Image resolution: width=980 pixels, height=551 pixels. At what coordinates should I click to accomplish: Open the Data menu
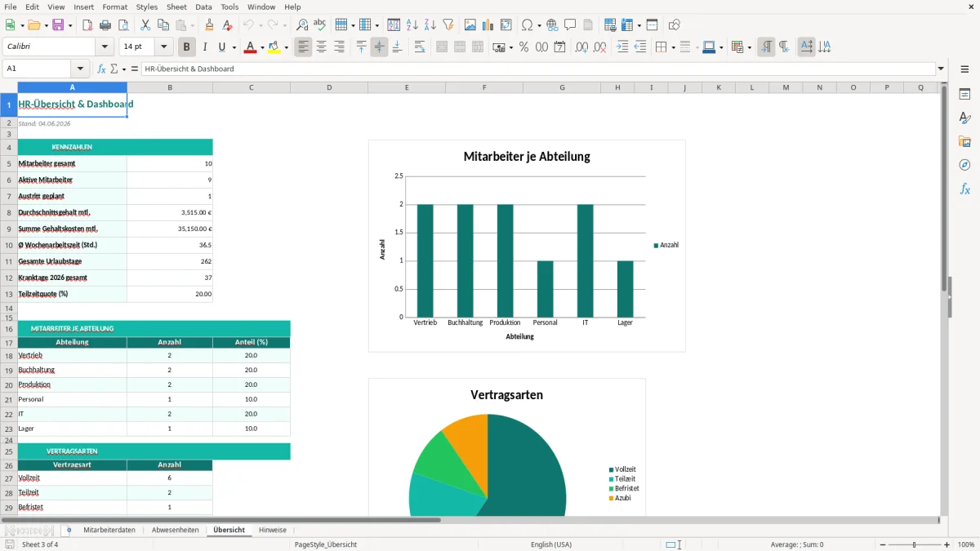pyautogui.click(x=203, y=7)
